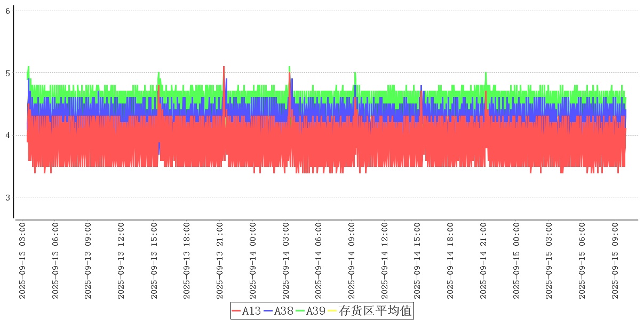Toggle the A13 series in the legend

(x=251, y=311)
